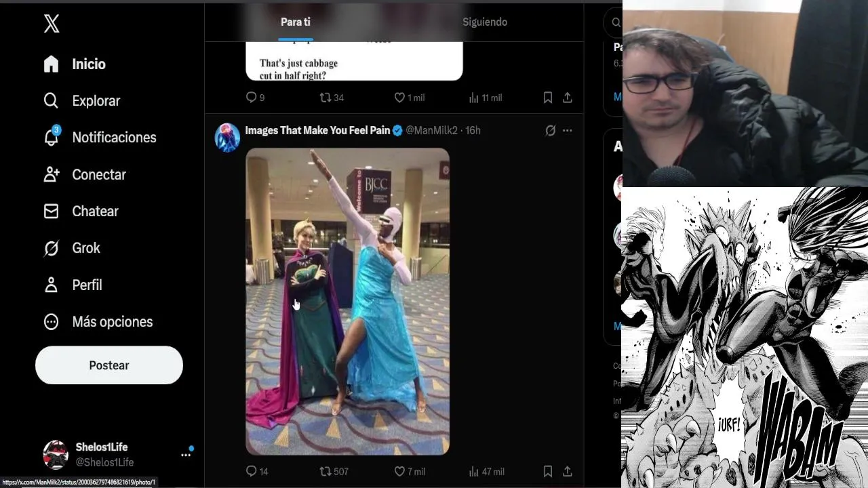Reply to cabbage post with 9 comments
868x488 pixels.
point(255,98)
